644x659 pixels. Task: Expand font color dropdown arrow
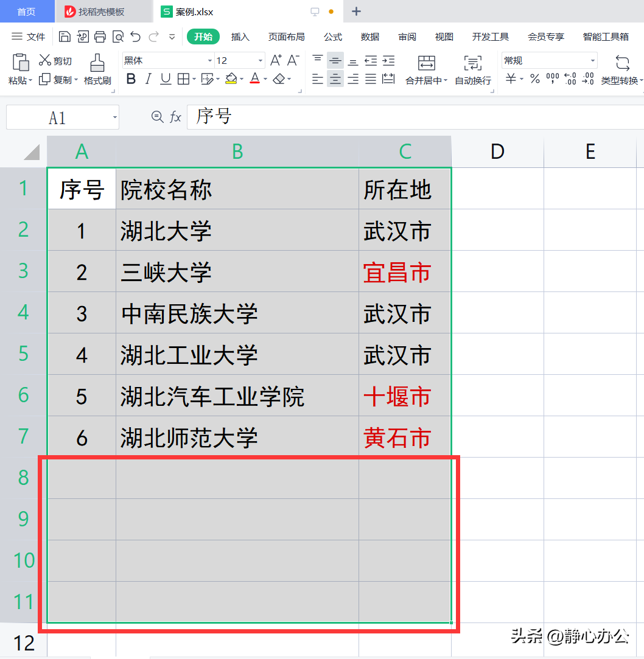point(265,78)
